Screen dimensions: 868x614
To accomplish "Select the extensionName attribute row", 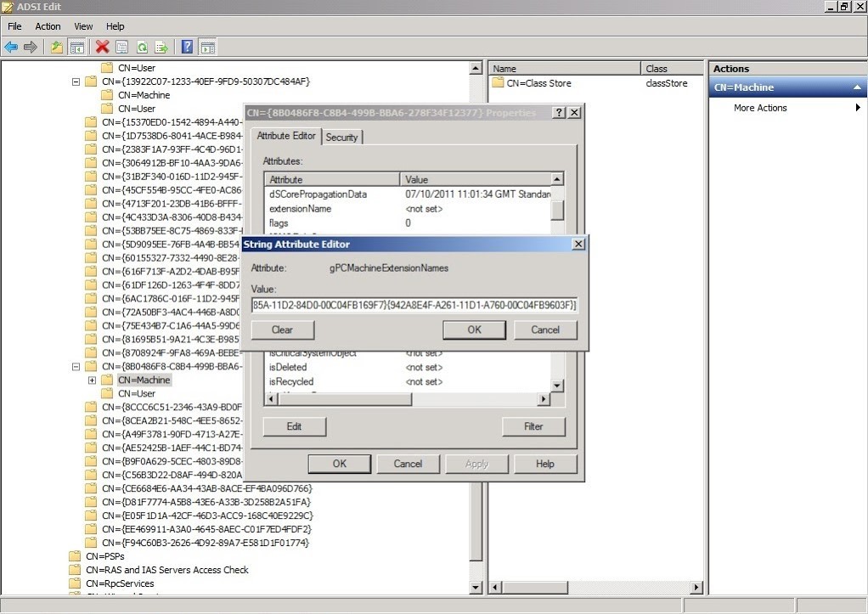I will pos(409,209).
